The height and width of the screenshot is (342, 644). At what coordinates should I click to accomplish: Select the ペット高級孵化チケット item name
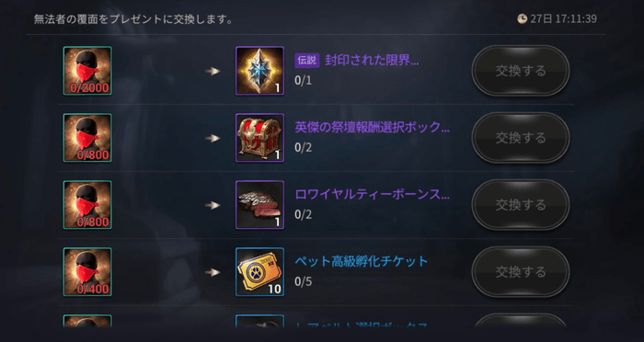click(362, 261)
